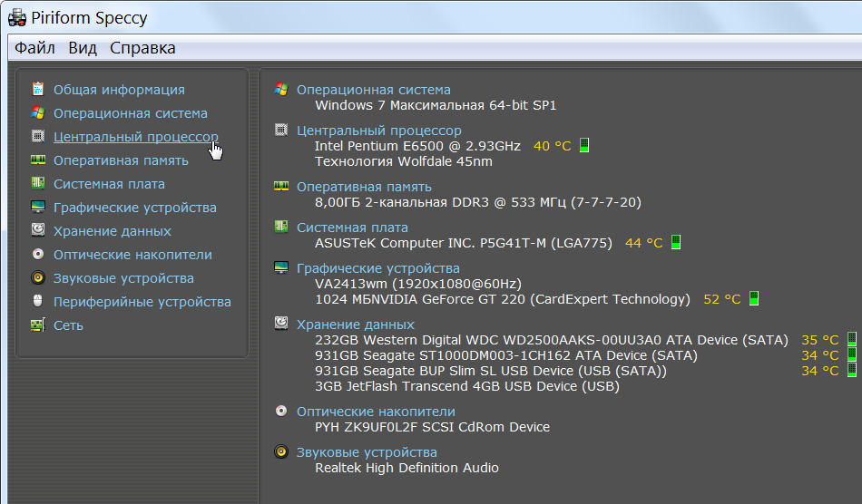Click PYH ZK9UF0L2F SCSI CdRom Device

433,427
